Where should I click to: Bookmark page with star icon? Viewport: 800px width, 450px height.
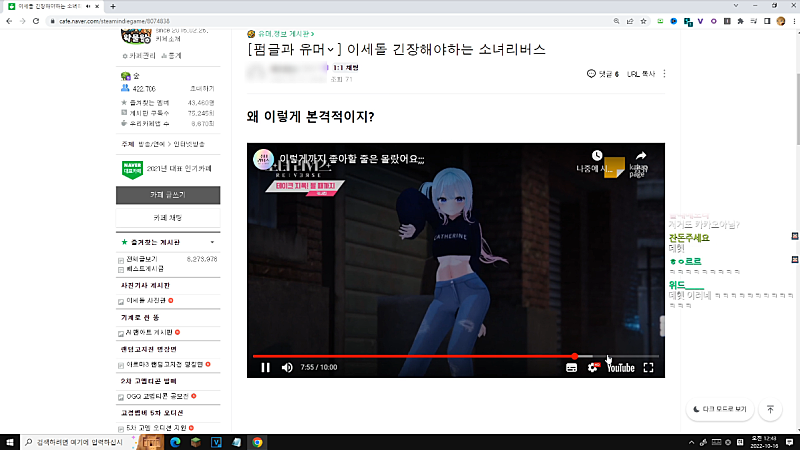pyautogui.click(x=643, y=21)
